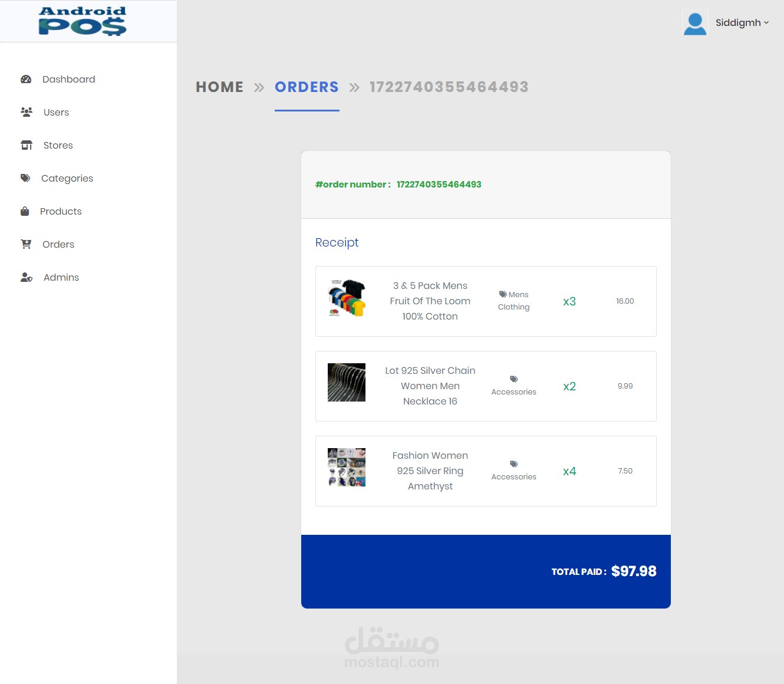Click Accessories label in the ring row
784x684 pixels.
(x=514, y=476)
